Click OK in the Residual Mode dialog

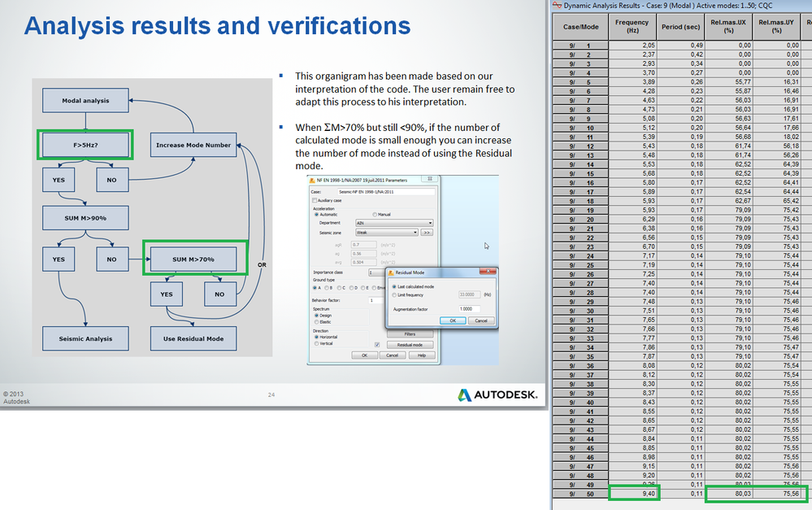(x=453, y=320)
